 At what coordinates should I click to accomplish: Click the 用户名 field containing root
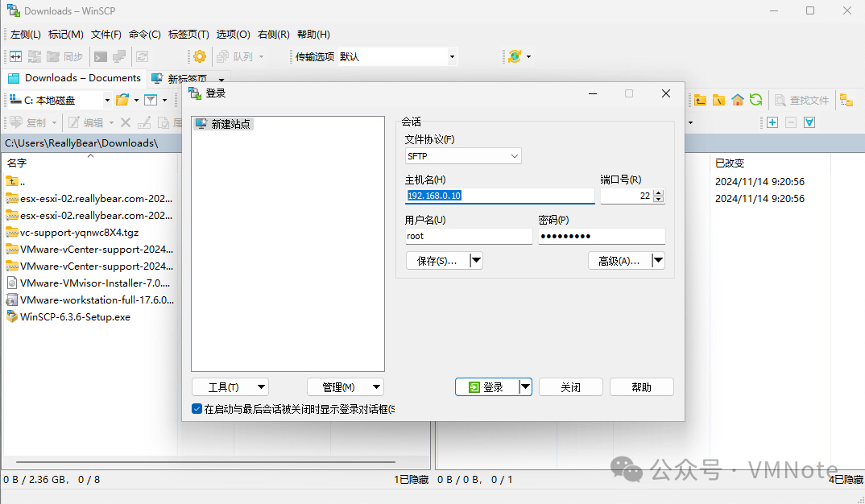point(469,236)
